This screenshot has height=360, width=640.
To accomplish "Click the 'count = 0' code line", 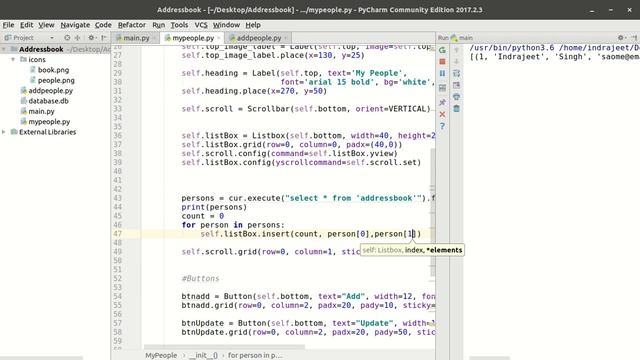I will coord(202,216).
